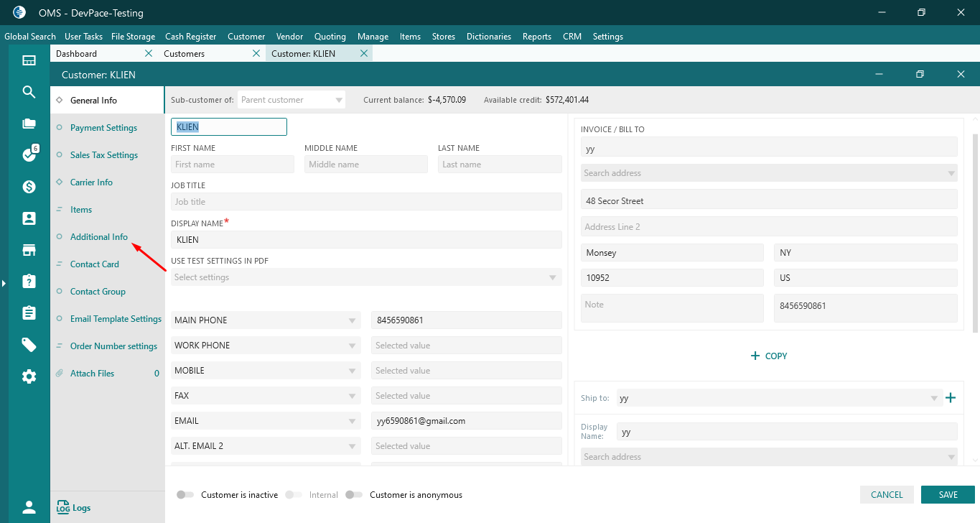Click the plus icon beside Ship to

tap(951, 398)
